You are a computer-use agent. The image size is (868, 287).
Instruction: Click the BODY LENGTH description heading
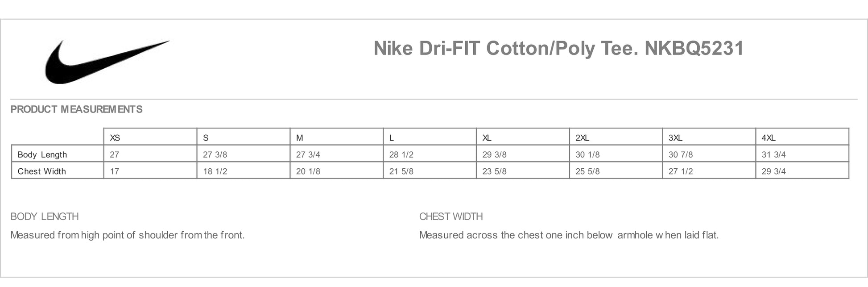pyautogui.click(x=45, y=216)
